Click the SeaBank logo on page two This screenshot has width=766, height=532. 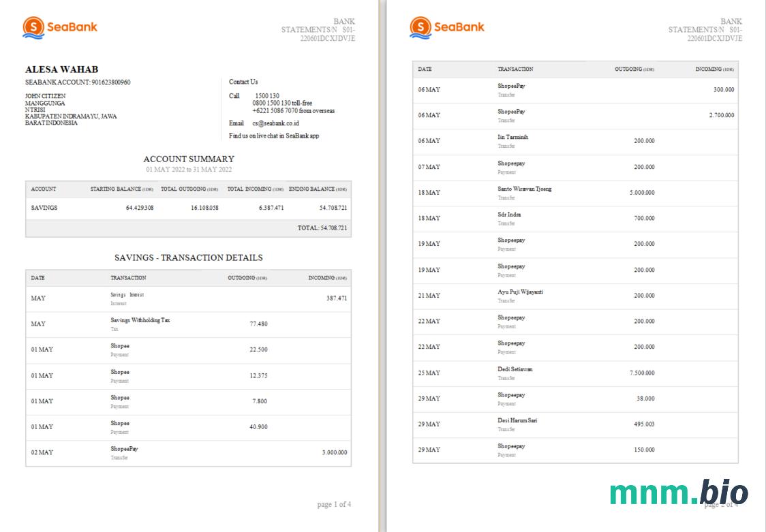447,27
